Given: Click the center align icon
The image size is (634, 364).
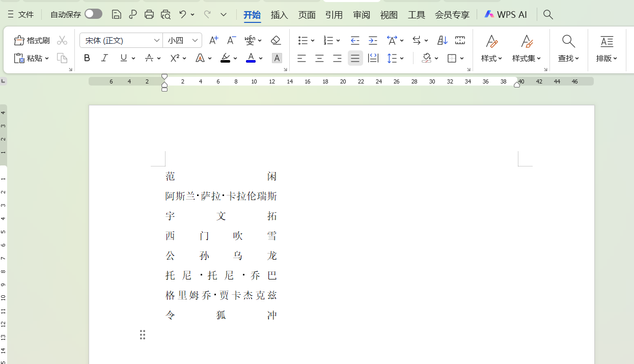Looking at the screenshot, I should pos(319,59).
